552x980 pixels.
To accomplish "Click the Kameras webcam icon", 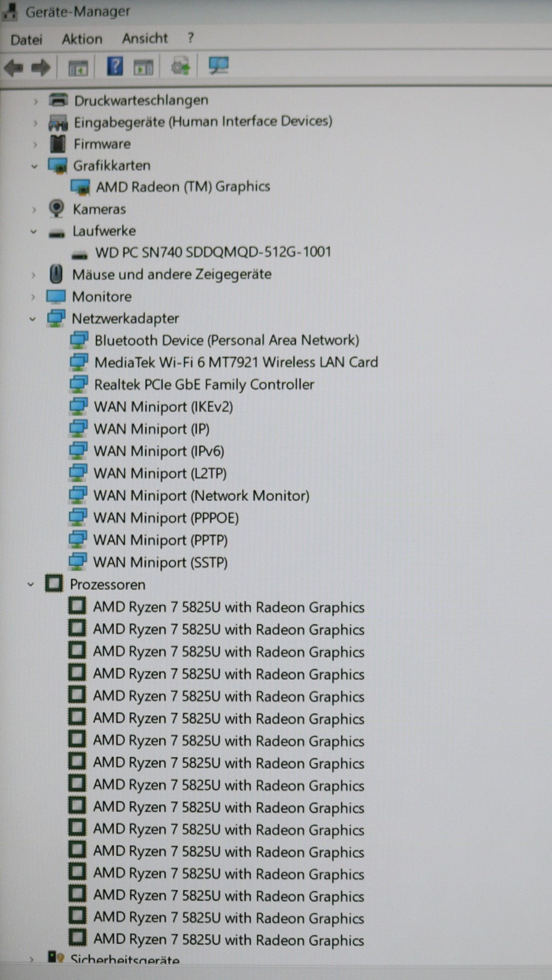I will [56, 209].
